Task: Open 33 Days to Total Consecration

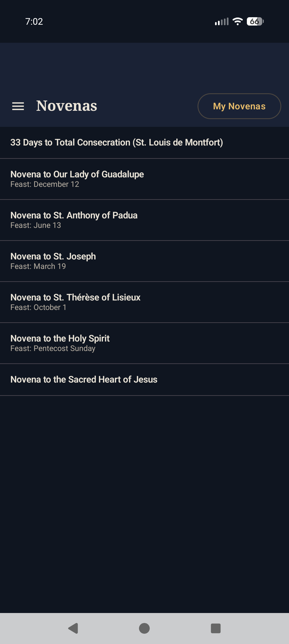Action: (116, 143)
